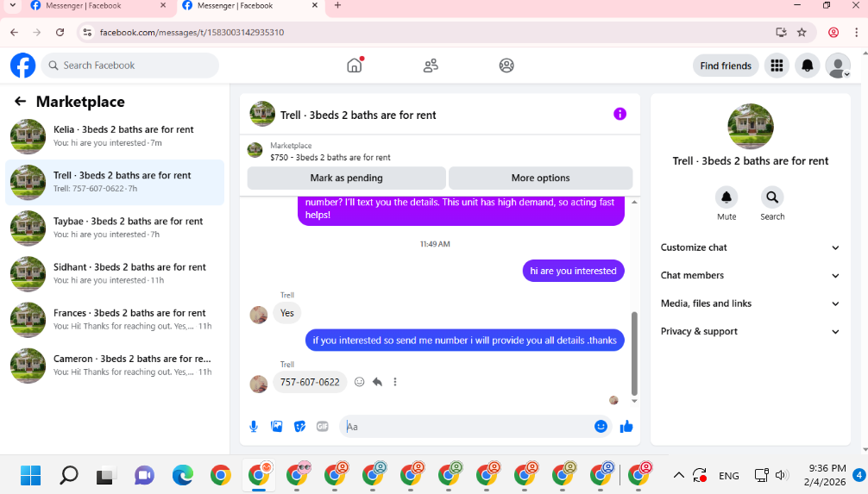
Task: Send a voice clip with microphone icon
Action: pyautogui.click(x=254, y=427)
